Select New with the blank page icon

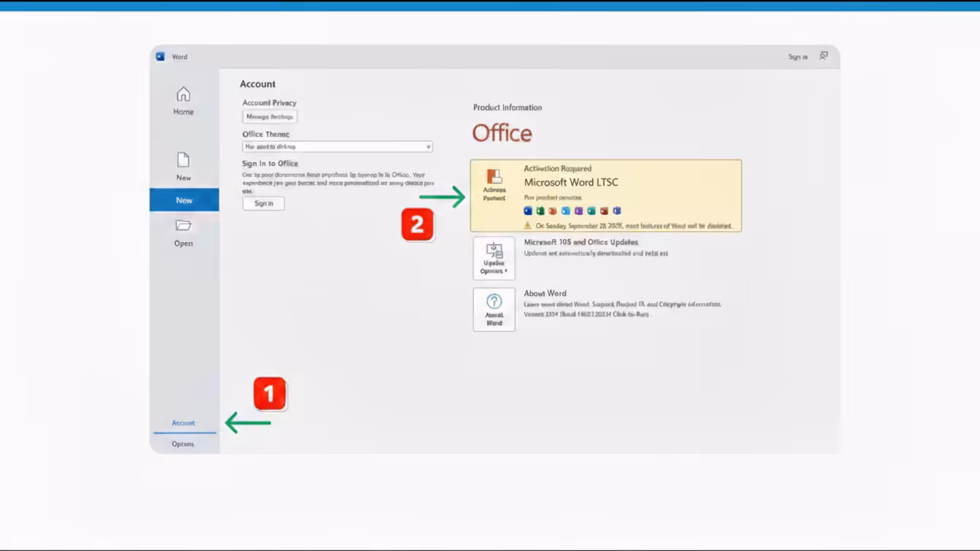[x=184, y=167]
